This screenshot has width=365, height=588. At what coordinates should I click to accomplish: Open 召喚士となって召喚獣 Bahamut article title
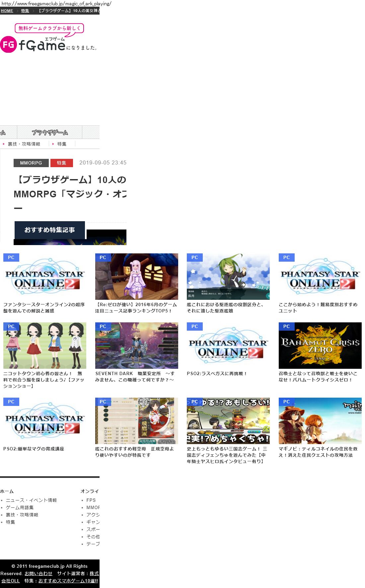[318, 377]
